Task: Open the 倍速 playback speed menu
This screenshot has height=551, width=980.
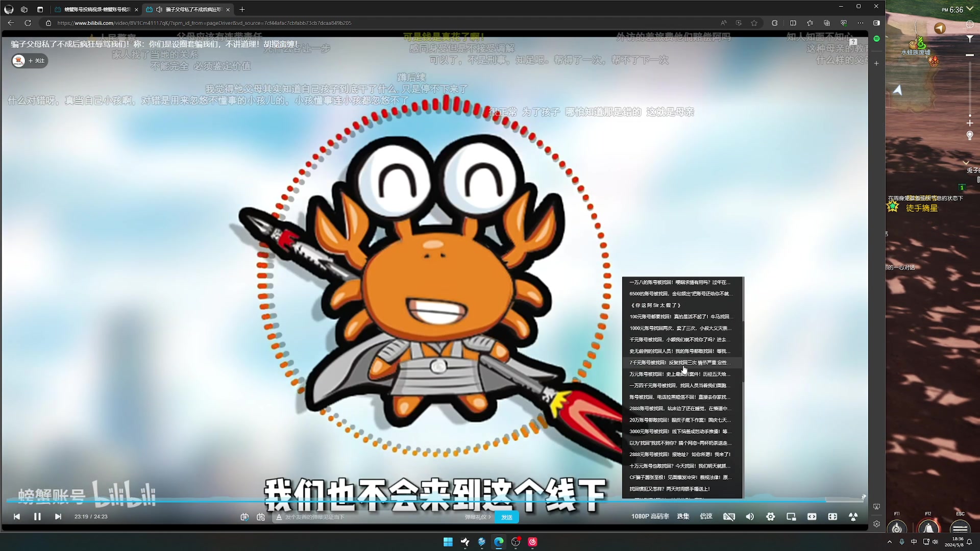Action: coord(706,516)
